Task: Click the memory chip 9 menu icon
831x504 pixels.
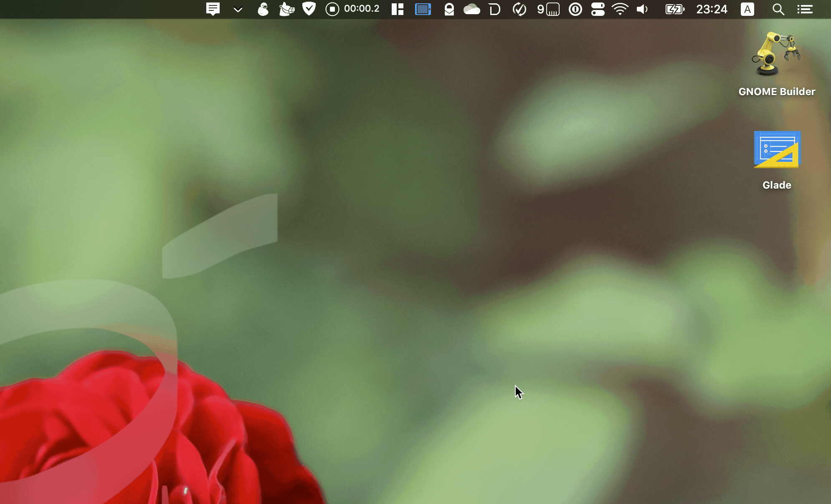Action: coord(548,9)
